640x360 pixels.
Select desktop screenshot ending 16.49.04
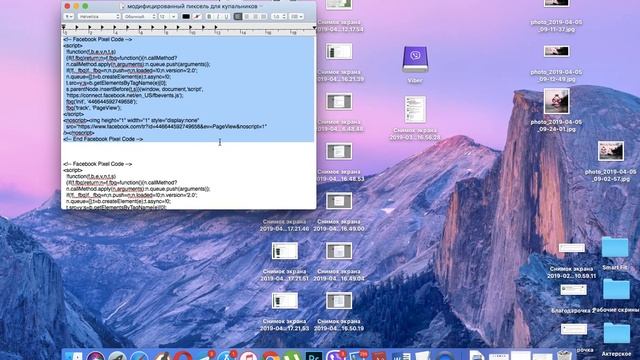(x=339, y=251)
